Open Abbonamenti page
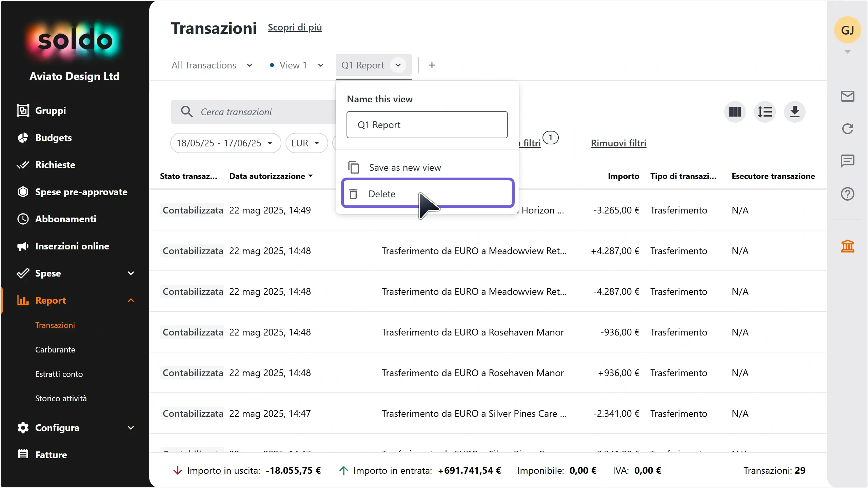This screenshot has width=868, height=488. click(57, 219)
